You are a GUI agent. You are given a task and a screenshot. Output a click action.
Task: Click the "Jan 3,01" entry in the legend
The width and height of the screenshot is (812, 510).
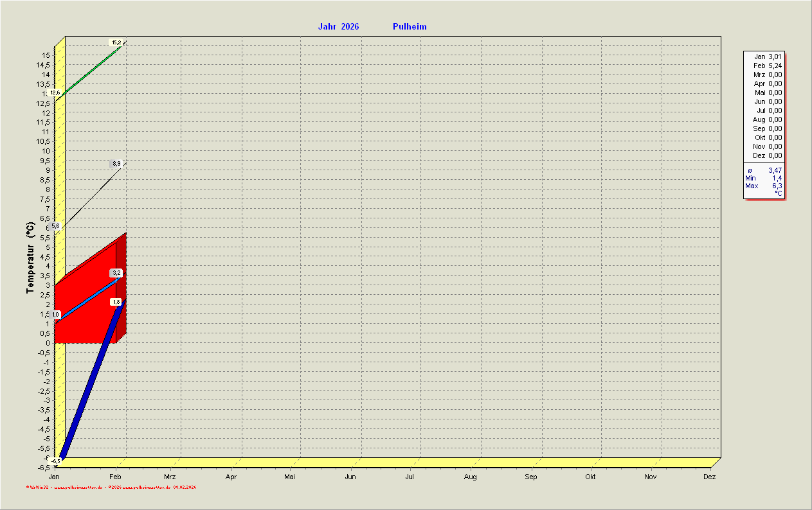pyautogui.click(x=768, y=57)
